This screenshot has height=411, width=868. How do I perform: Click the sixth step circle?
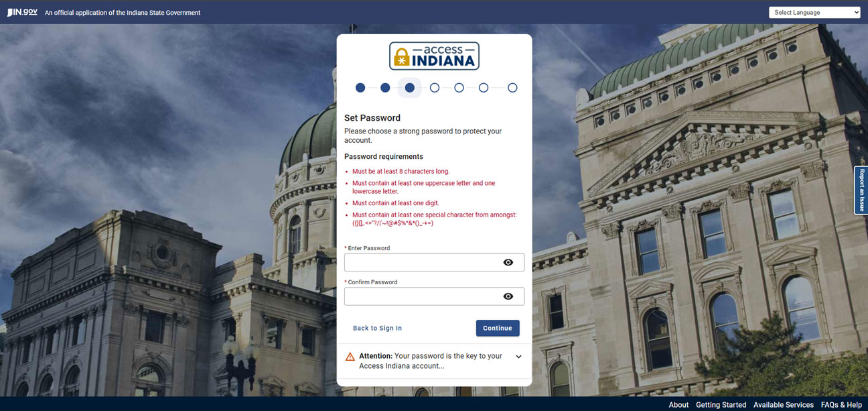click(484, 88)
